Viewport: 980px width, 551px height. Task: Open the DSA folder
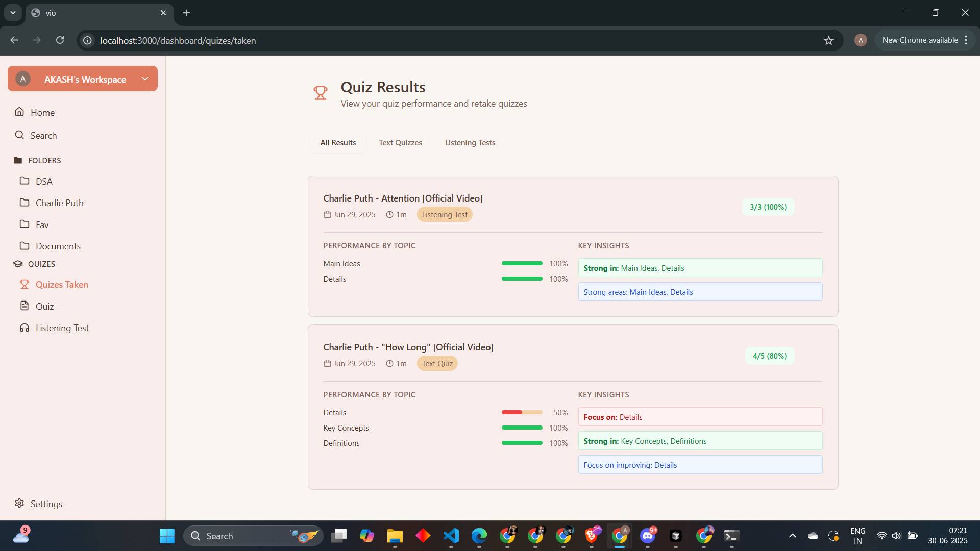(44, 181)
